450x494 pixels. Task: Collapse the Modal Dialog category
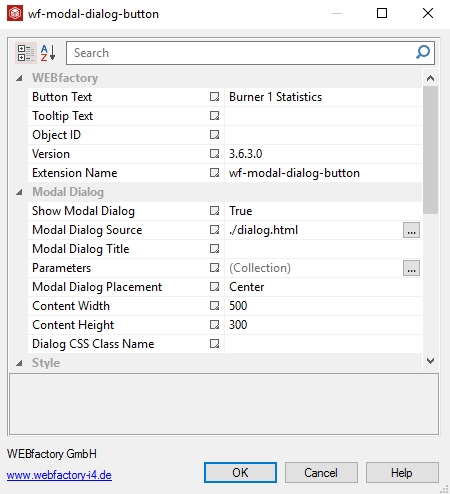coord(19,192)
